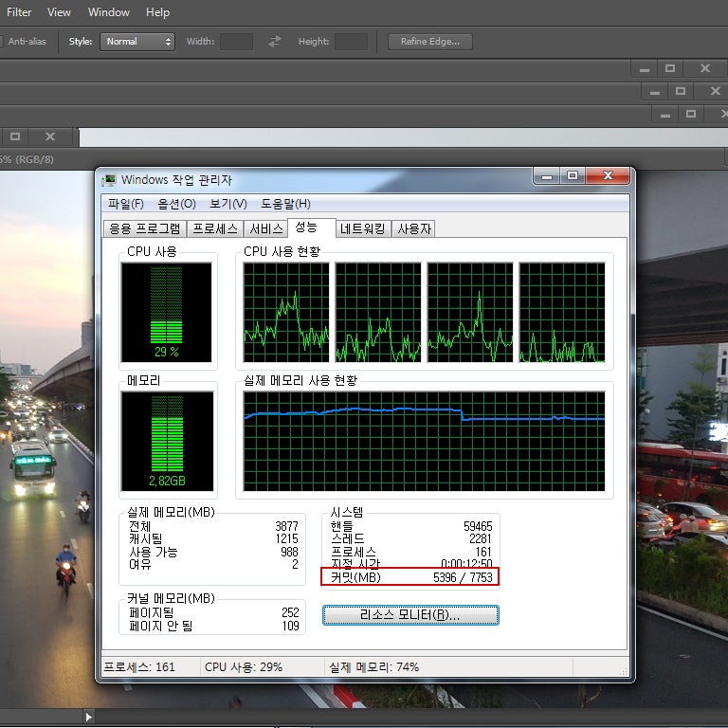The height and width of the screenshot is (728, 728).
Task: Open the Window menu in Photoshop
Action: (109, 12)
